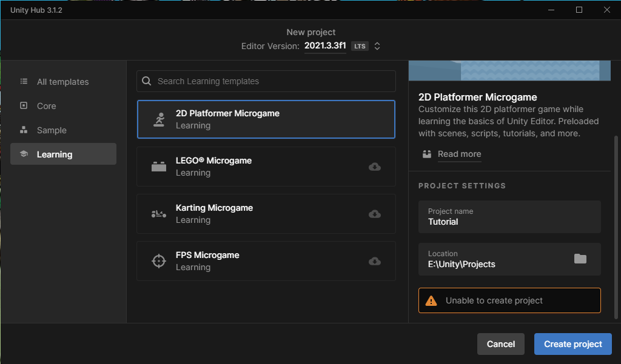The image size is (621, 364).
Task: Cancel the new project dialog
Action: point(500,344)
